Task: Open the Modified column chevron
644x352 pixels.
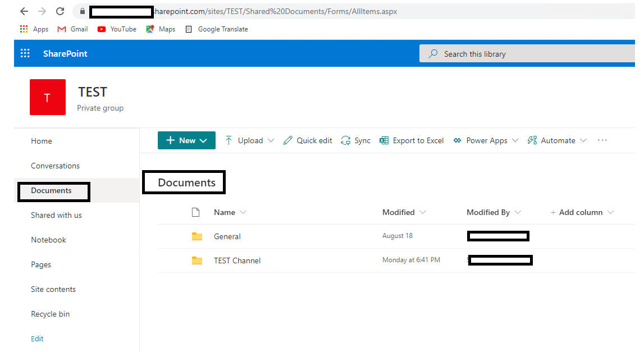Action: click(423, 212)
